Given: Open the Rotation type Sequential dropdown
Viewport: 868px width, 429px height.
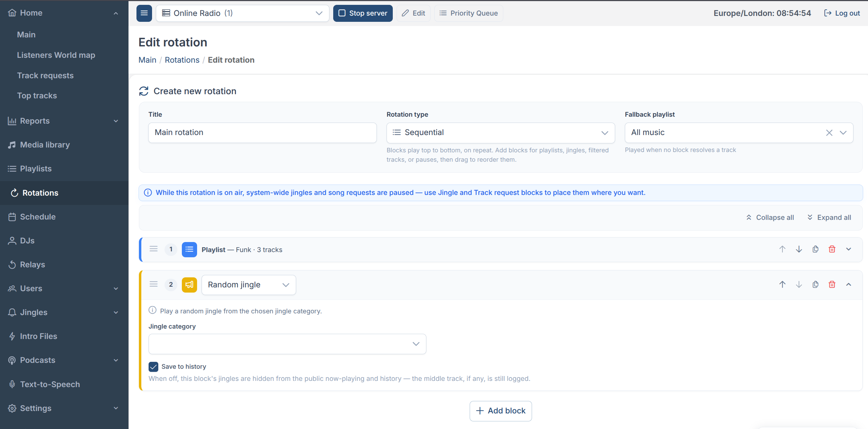Looking at the screenshot, I should [x=501, y=133].
